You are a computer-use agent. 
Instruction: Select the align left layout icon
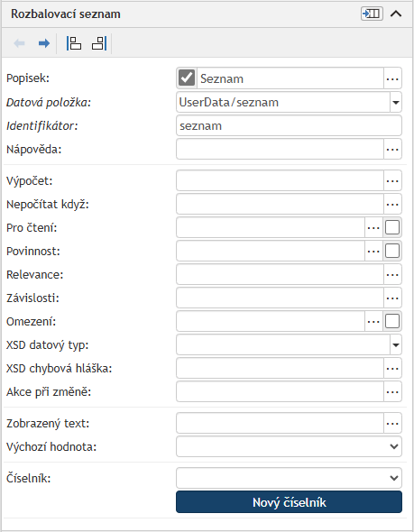pos(74,43)
